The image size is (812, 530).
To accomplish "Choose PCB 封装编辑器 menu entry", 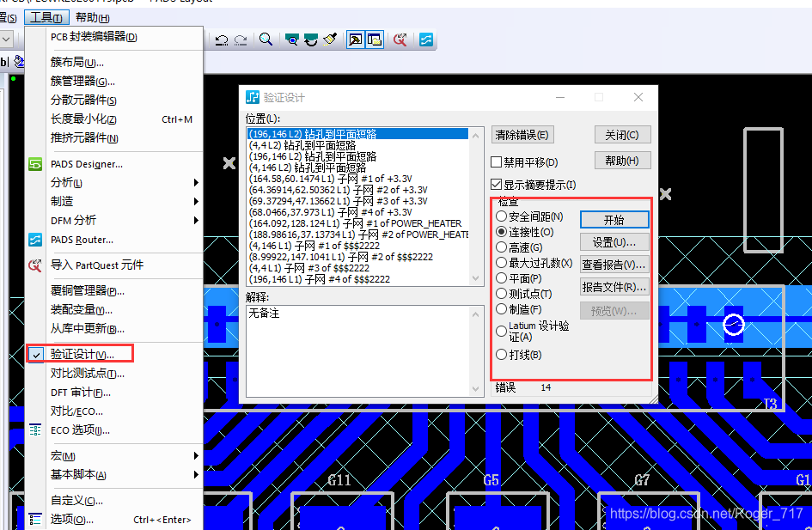I will pos(114,37).
